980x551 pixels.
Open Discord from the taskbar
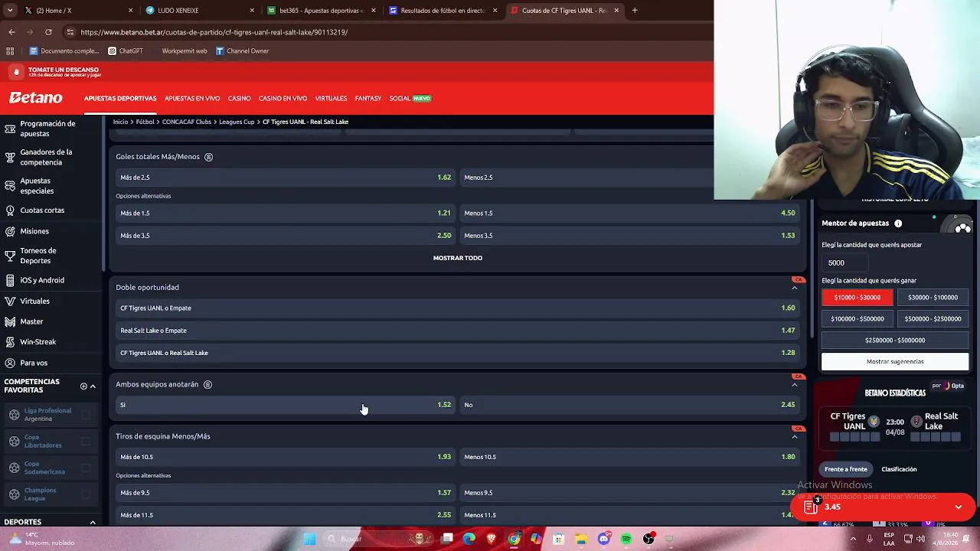coord(604,539)
